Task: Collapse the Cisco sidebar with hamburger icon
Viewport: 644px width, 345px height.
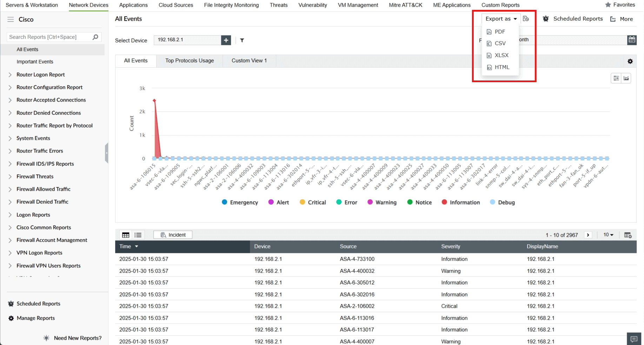Action: 10,19
